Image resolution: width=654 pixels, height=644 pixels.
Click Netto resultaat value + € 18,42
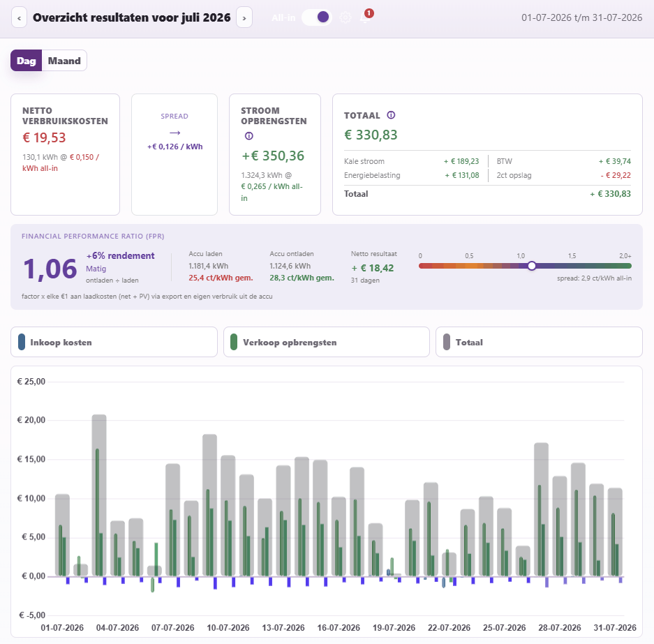[x=373, y=268]
